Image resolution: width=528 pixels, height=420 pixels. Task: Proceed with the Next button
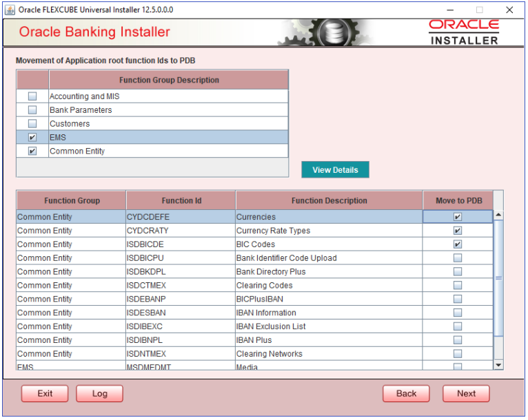click(466, 393)
